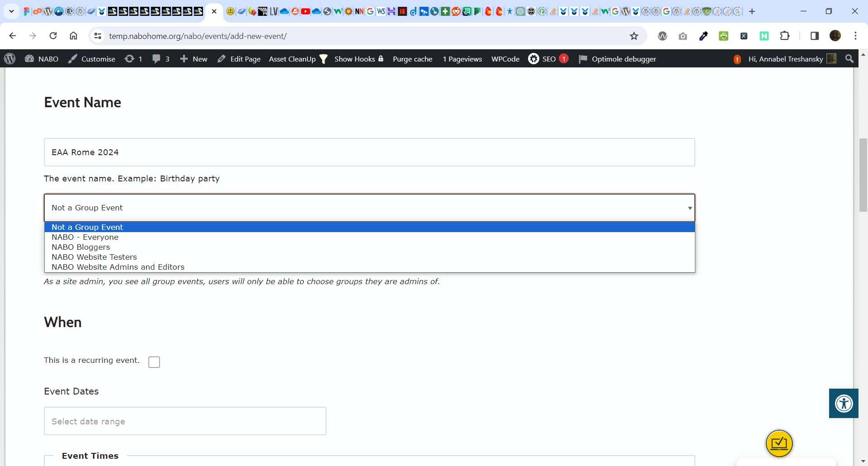Select NABO Bloggers from the list
The width and height of the screenshot is (868, 466).
(81, 247)
